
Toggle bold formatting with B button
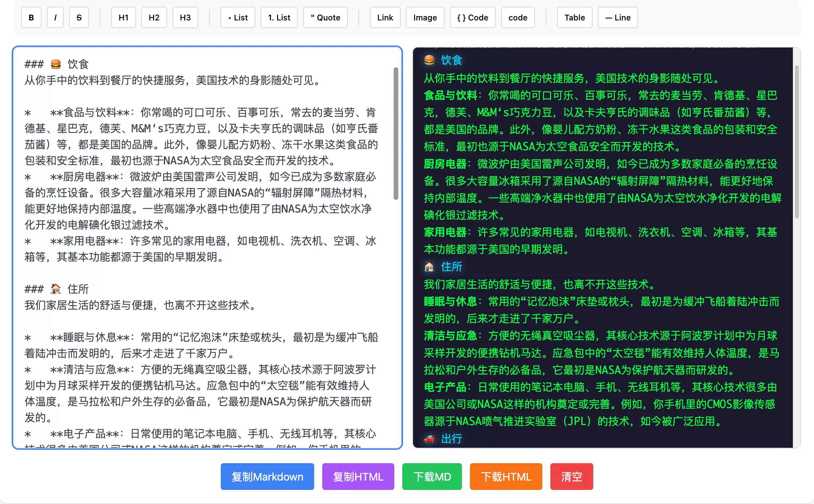click(31, 17)
